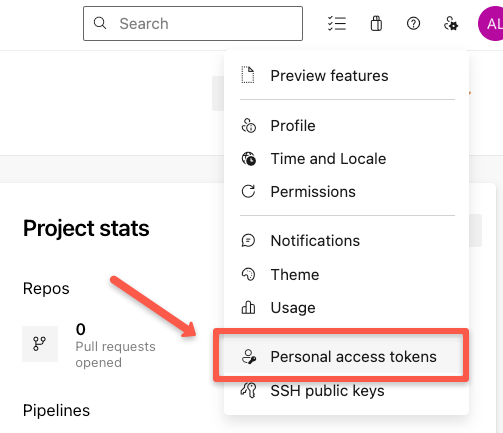Viewport: 503px width, 433px height.
Task: Click the Usage bar chart icon
Action: pyautogui.click(x=248, y=307)
